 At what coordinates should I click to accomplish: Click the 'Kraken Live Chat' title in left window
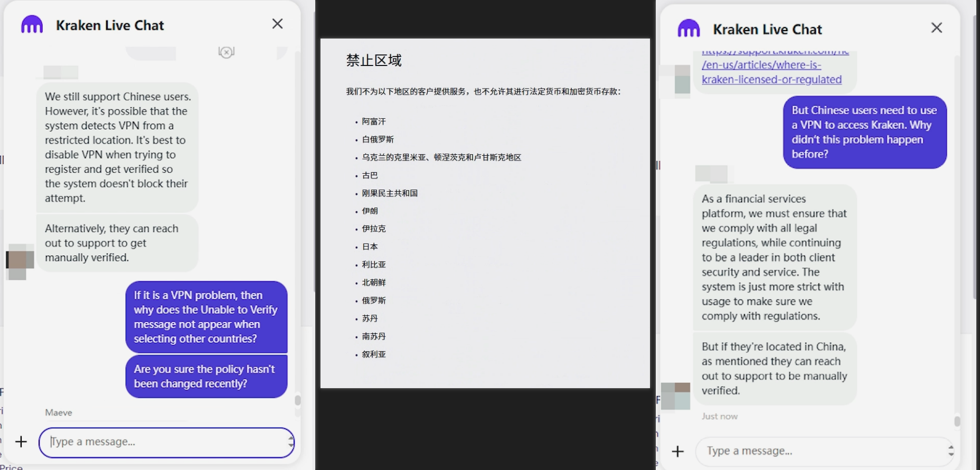tap(110, 25)
